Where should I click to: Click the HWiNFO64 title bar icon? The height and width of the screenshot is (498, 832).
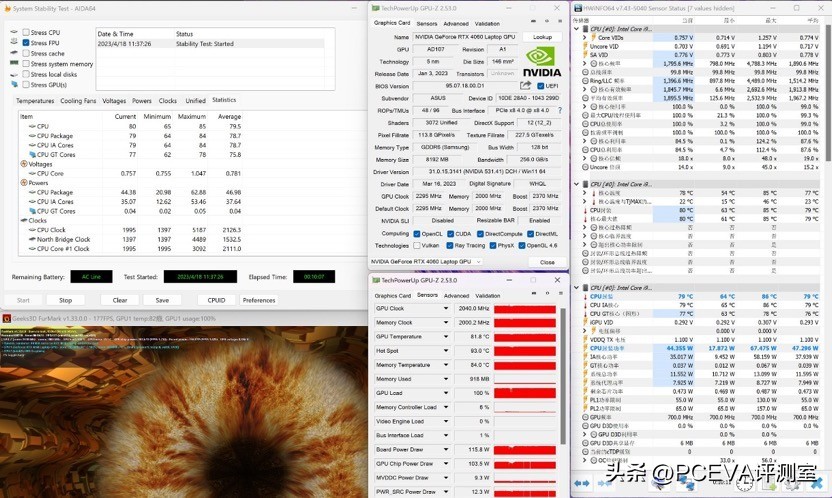coord(578,6)
